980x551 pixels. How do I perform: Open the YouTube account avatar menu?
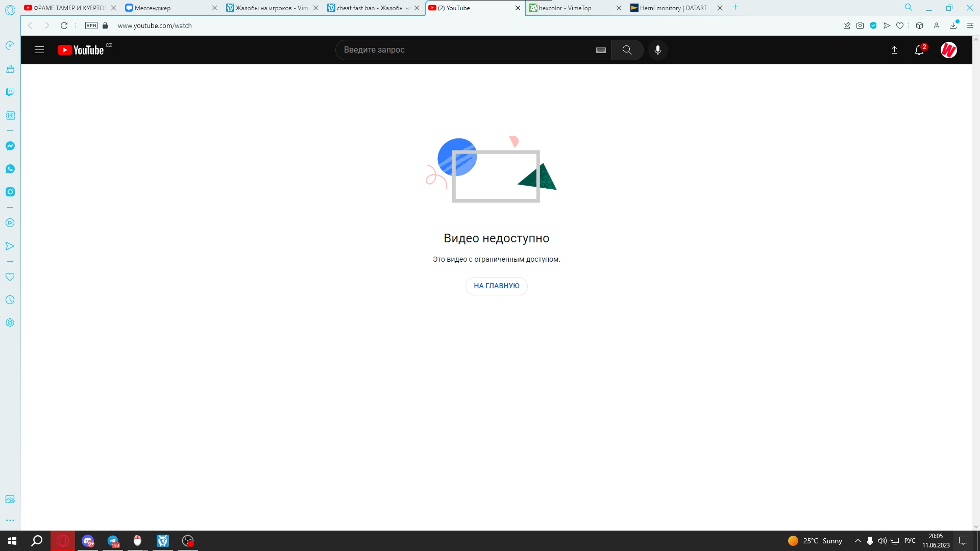pyautogui.click(x=948, y=50)
